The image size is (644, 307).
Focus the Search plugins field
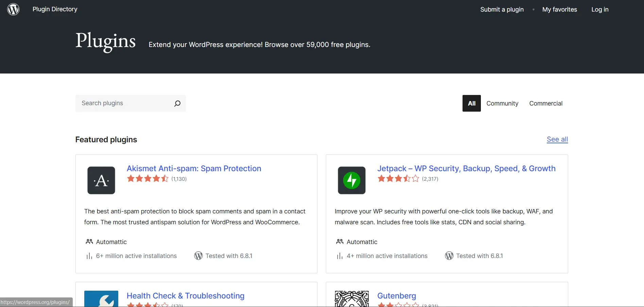(x=131, y=103)
